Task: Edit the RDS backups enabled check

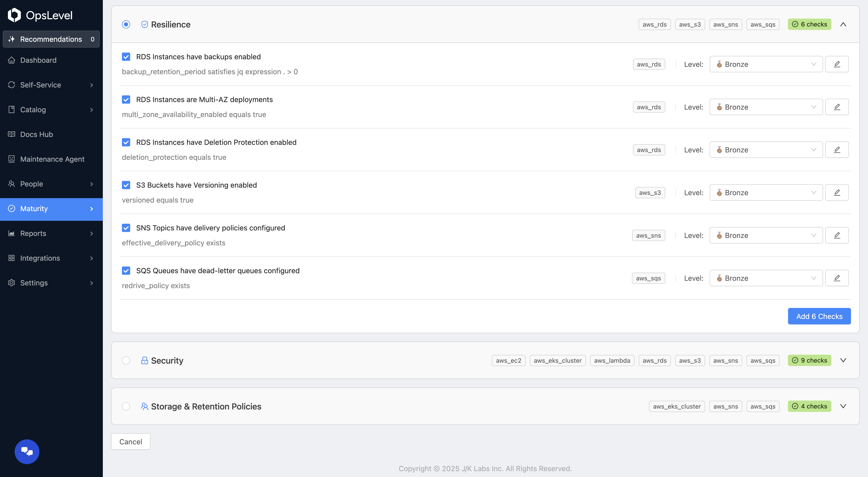Action: coord(837,64)
